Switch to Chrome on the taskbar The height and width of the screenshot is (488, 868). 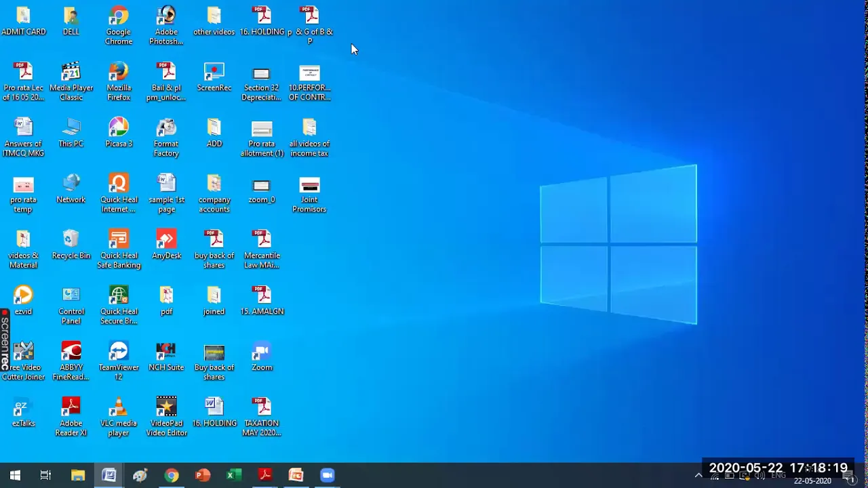click(172, 475)
